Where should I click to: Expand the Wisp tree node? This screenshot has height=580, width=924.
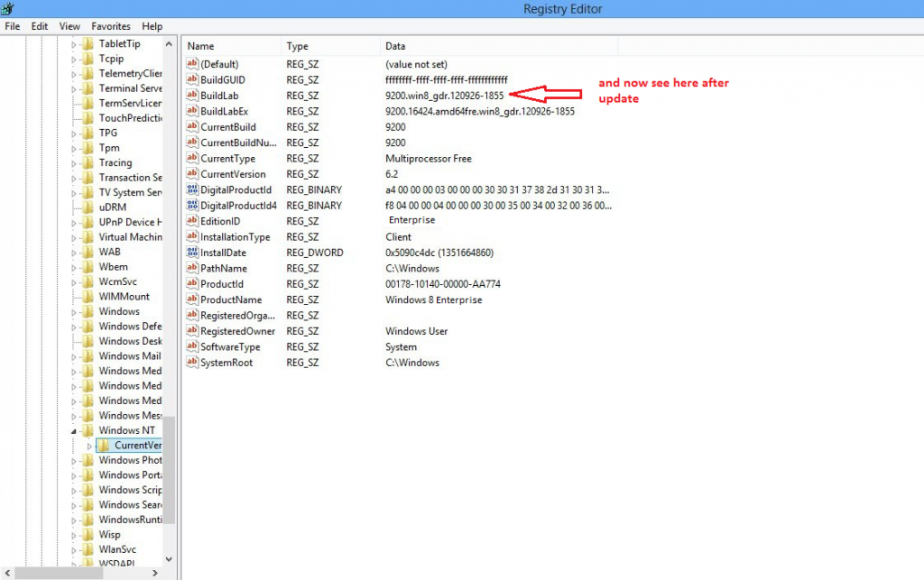[x=74, y=536]
